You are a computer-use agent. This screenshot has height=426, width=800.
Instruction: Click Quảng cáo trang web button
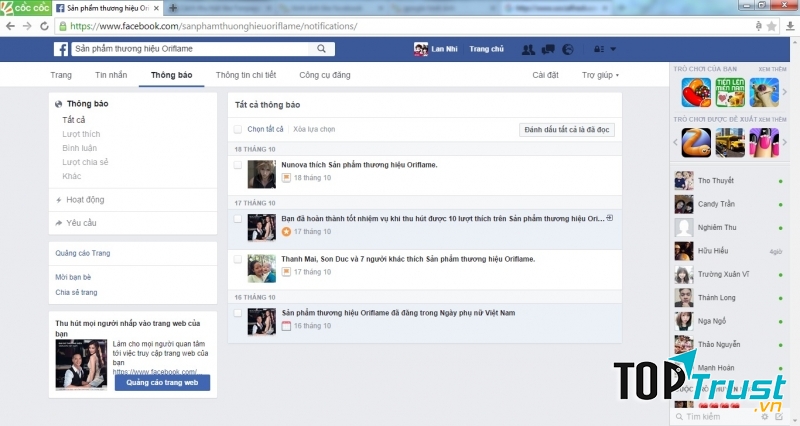[x=162, y=383]
